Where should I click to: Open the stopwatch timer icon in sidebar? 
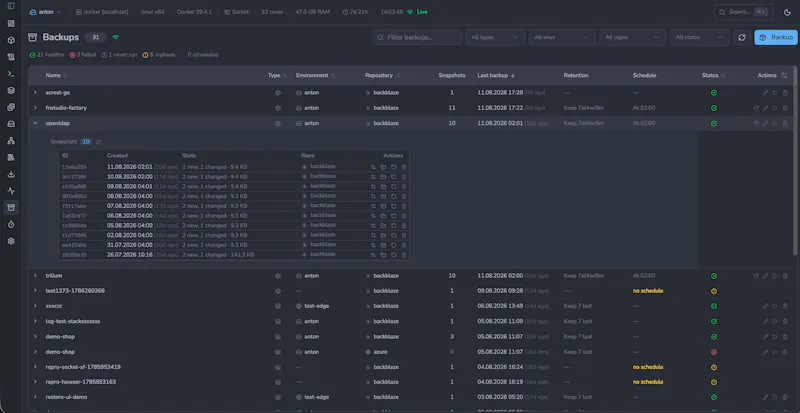11,224
